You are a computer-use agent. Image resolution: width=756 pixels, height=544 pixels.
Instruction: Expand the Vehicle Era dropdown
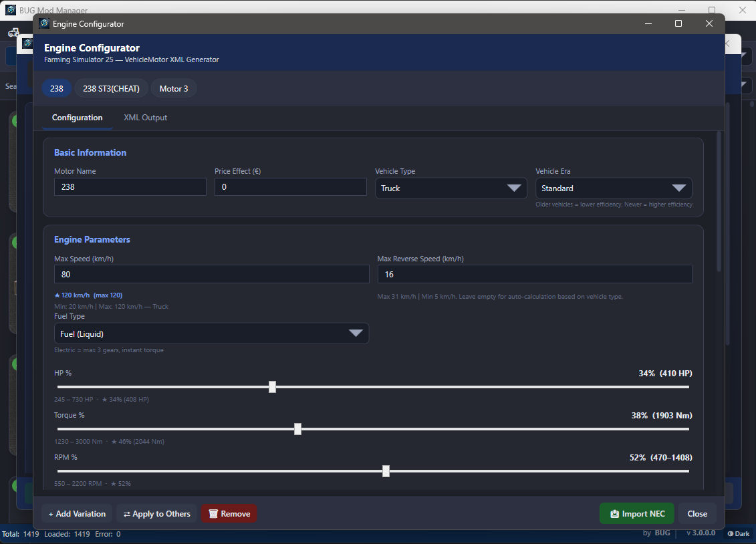(613, 188)
